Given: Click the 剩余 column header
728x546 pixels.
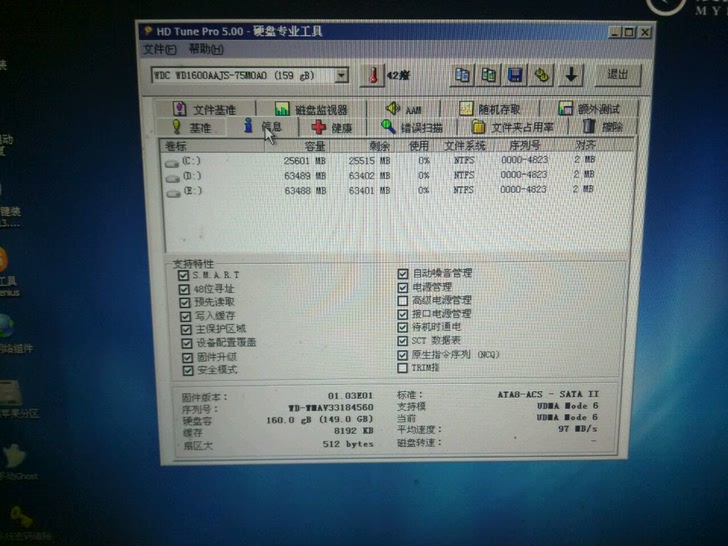Looking at the screenshot, I should (x=362, y=146).
